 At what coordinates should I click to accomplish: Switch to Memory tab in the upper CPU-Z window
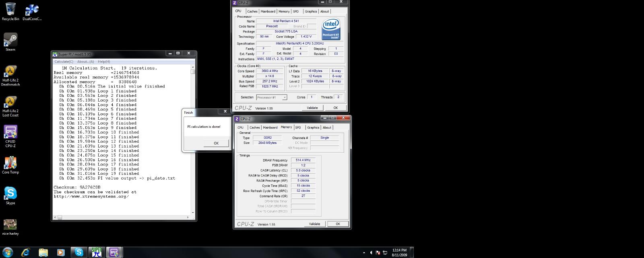[284, 11]
